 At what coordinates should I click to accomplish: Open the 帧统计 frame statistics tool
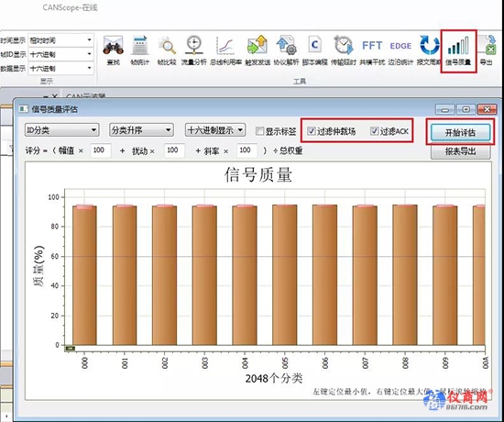140,50
